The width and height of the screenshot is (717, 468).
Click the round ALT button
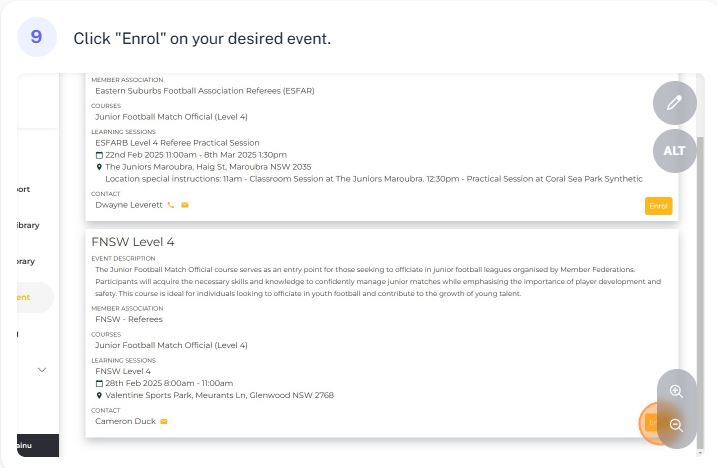674,151
